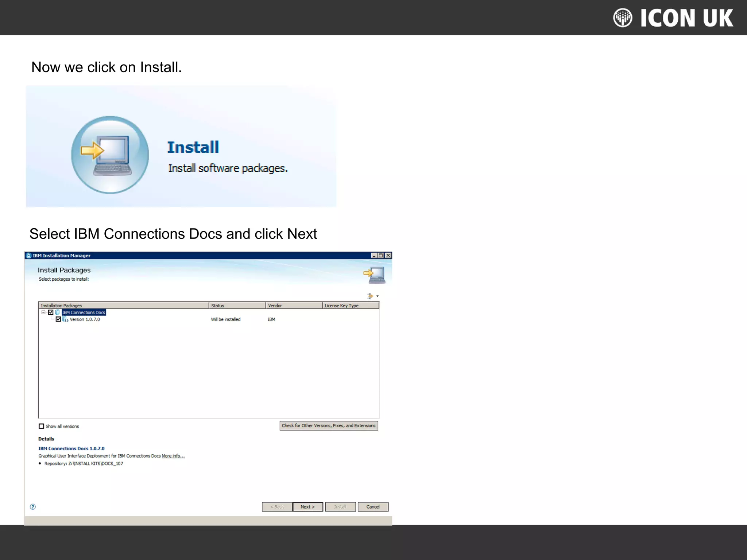Uncheck the IBM Connections Docs checkbox
The height and width of the screenshot is (560, 747).
point(51,312)
